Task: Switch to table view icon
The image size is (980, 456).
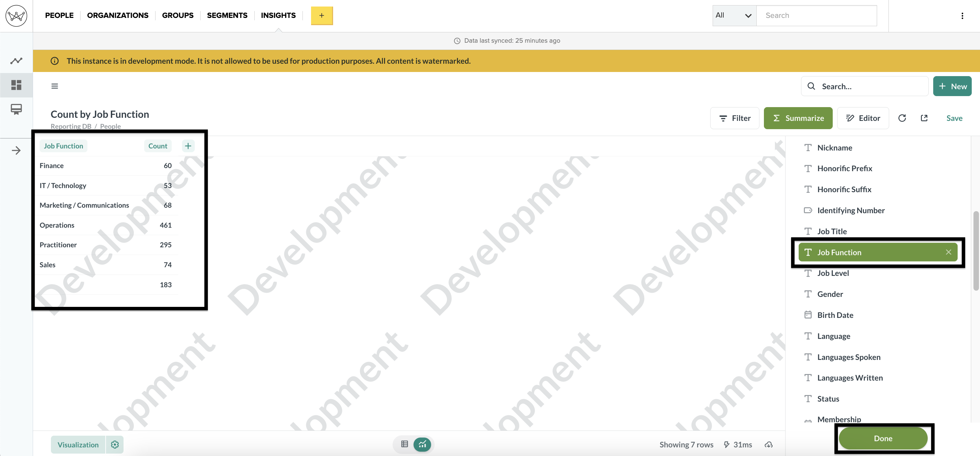Action: 404,444
